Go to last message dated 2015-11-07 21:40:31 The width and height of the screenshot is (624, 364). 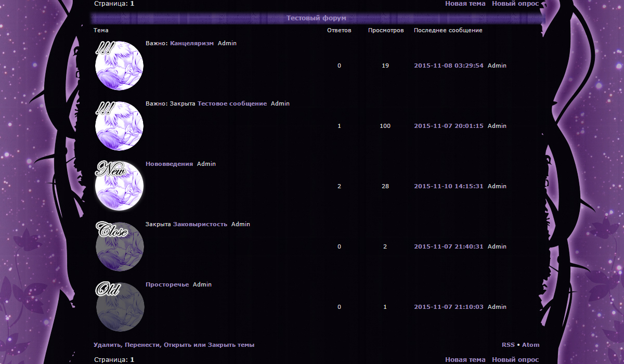click(x=448, y=246)
